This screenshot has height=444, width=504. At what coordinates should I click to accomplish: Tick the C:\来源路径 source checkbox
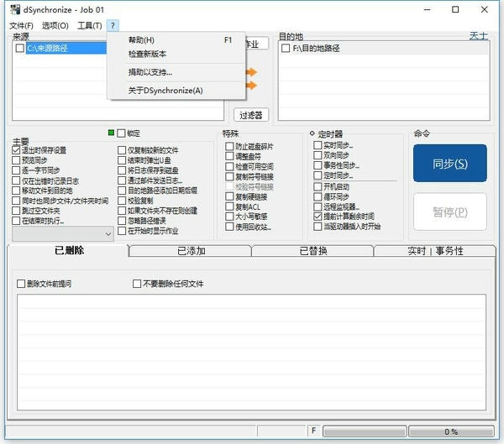20,48
